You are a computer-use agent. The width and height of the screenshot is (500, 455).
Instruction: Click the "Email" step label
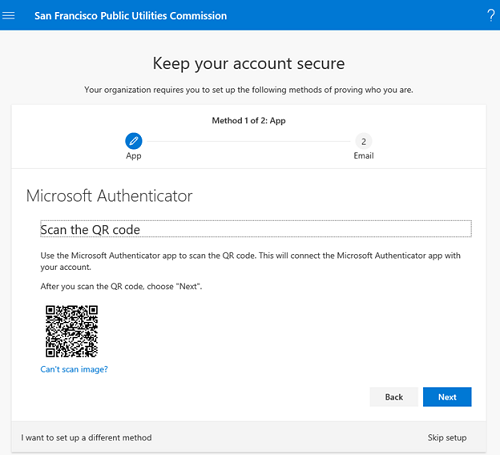364,156
